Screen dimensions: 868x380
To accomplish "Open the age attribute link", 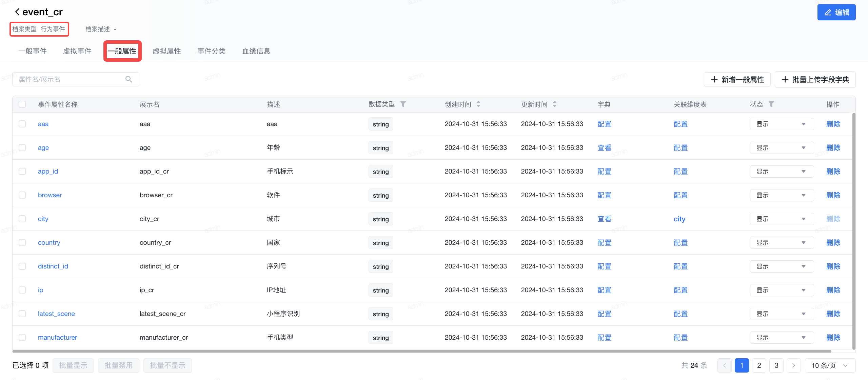I will click(x=43, y=148).
